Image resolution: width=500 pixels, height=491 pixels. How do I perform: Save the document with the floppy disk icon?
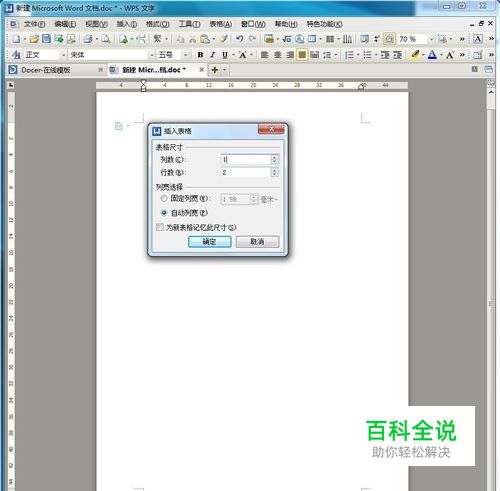(x=46, y=39)
